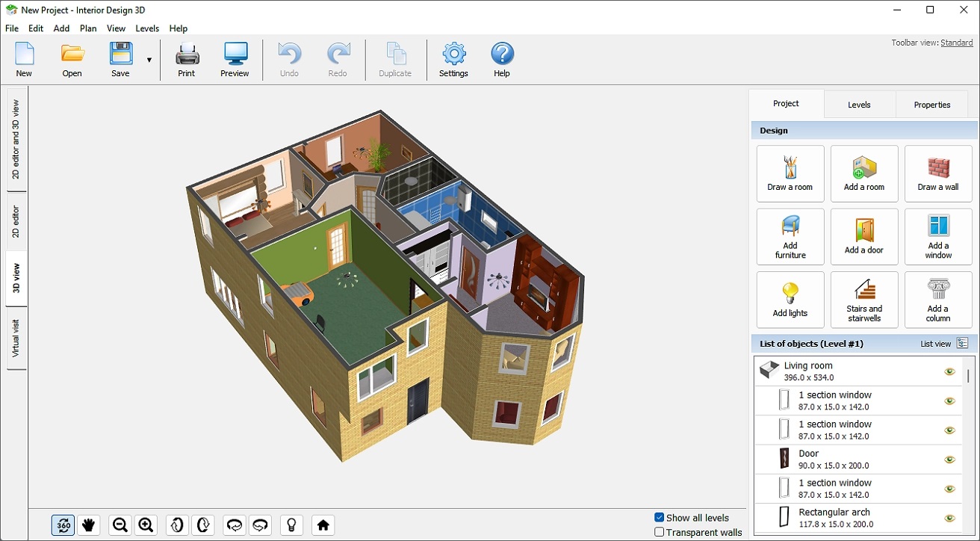Open the Plan menu

[88, 28]
